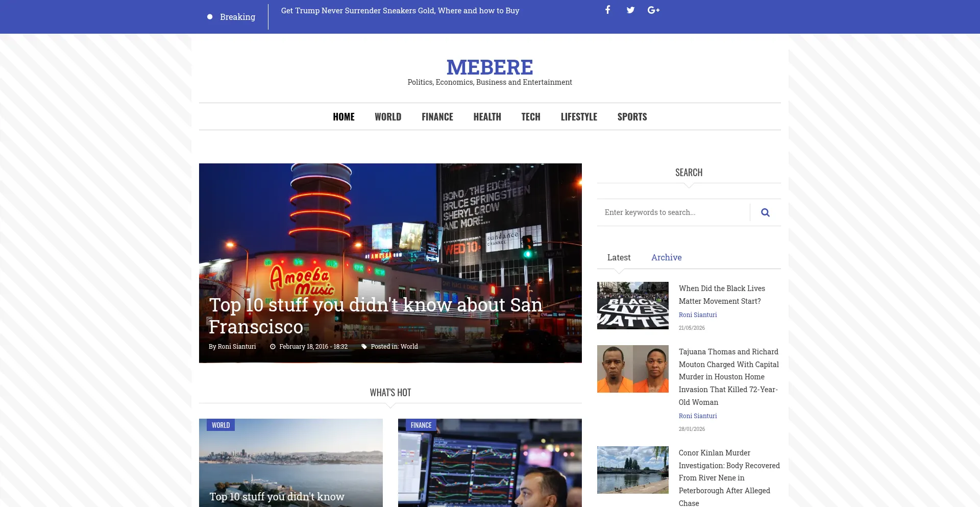Click Roni Sianturi under Black Lives Matter article
This screenshot has height=507, width=980.
pos(698,315)
